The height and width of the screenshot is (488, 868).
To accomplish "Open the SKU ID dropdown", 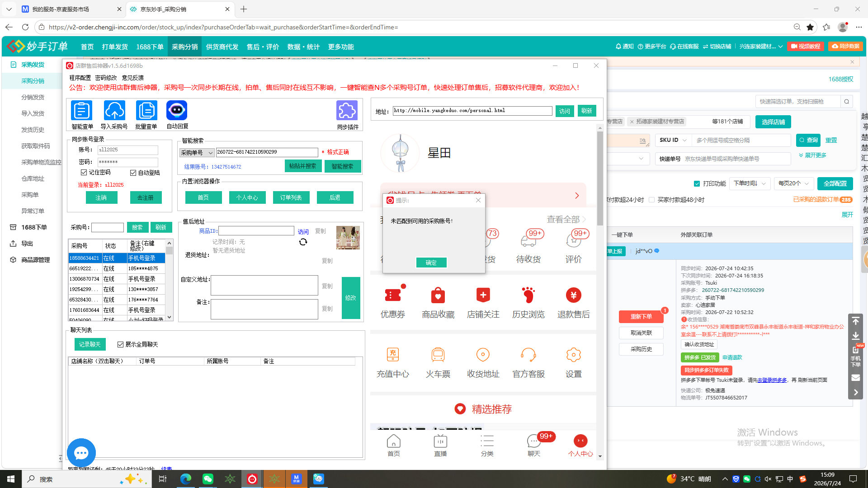I will pyautogui.click(x=673, y=140).
